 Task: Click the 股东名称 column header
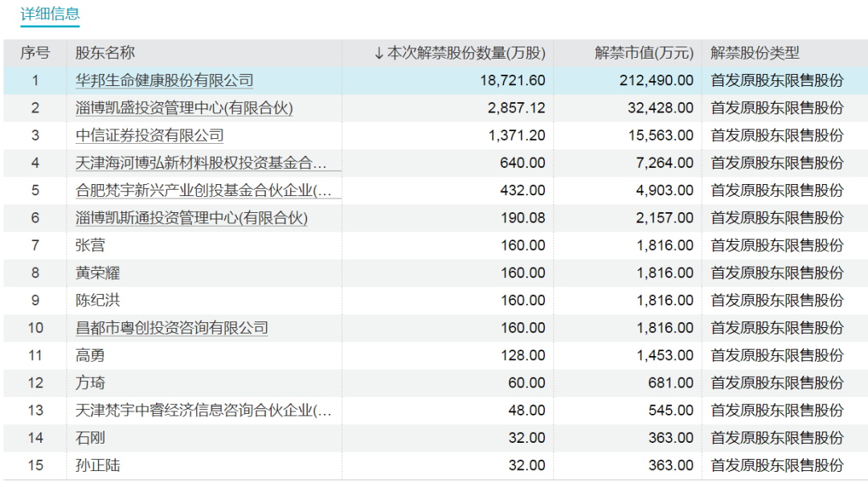(x=105, y=53)
